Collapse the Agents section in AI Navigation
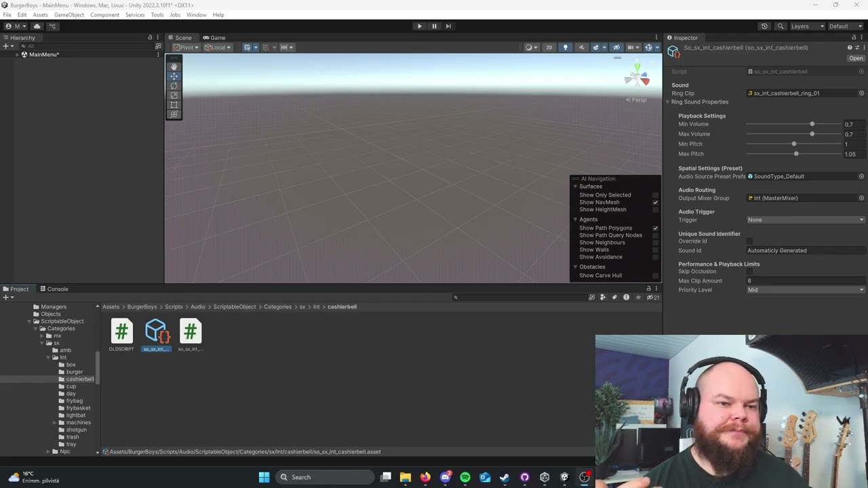 click(x=575, y=220)
